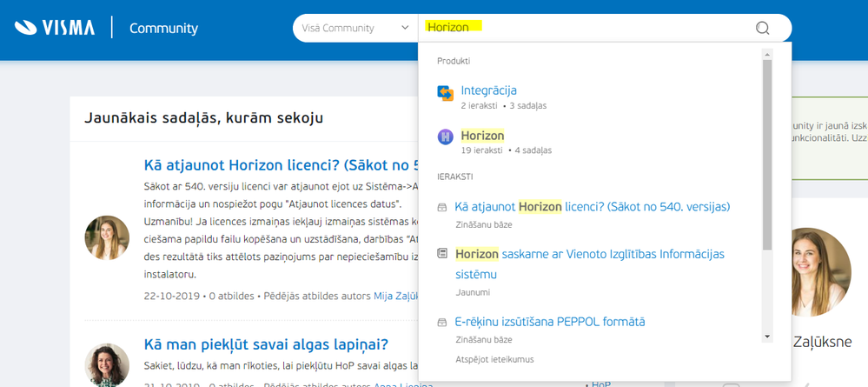Click the Visma logo
Viewport: 868px width, 387px height.
(x=54, y=28)
